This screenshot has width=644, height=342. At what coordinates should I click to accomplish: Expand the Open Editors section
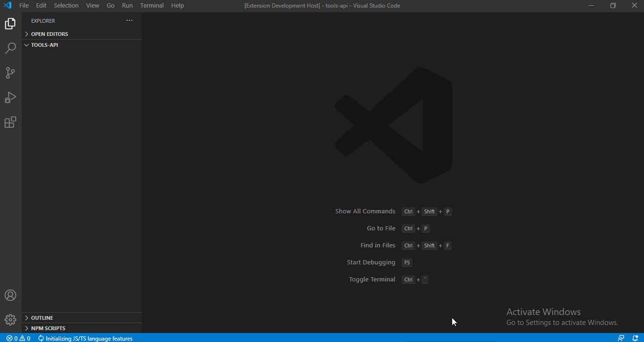82,34
